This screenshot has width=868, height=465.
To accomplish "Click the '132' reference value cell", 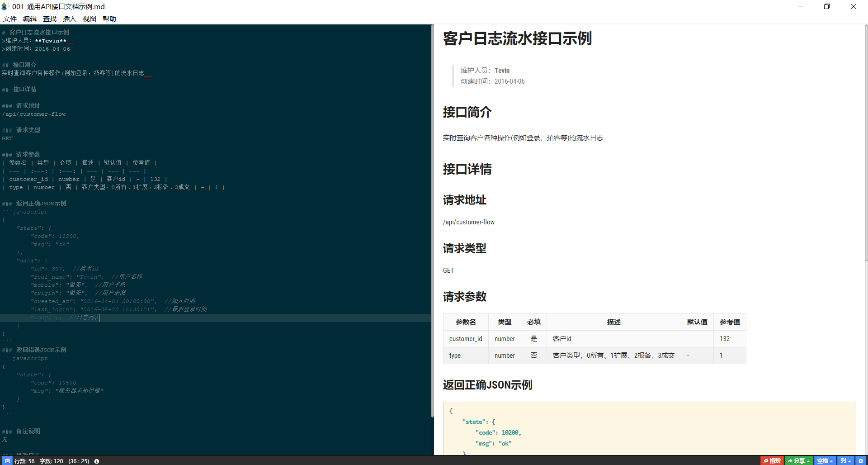I will 730,339.
